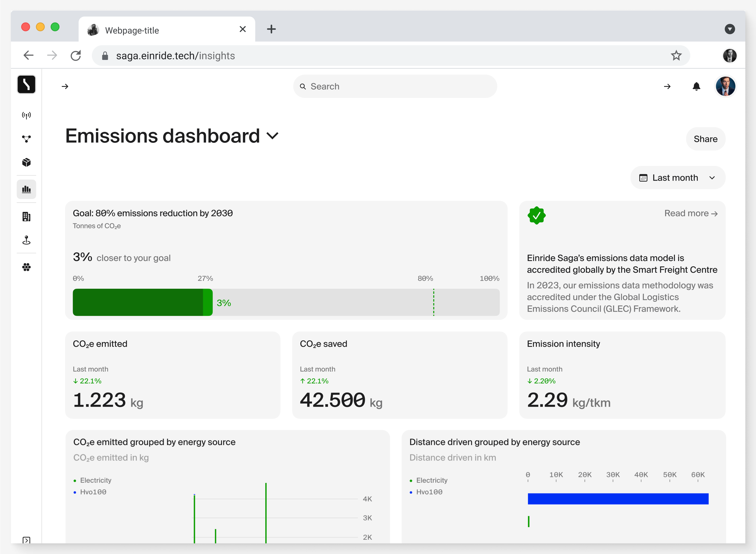Open the browser profile dropdown arrow

tap(730, 29)
